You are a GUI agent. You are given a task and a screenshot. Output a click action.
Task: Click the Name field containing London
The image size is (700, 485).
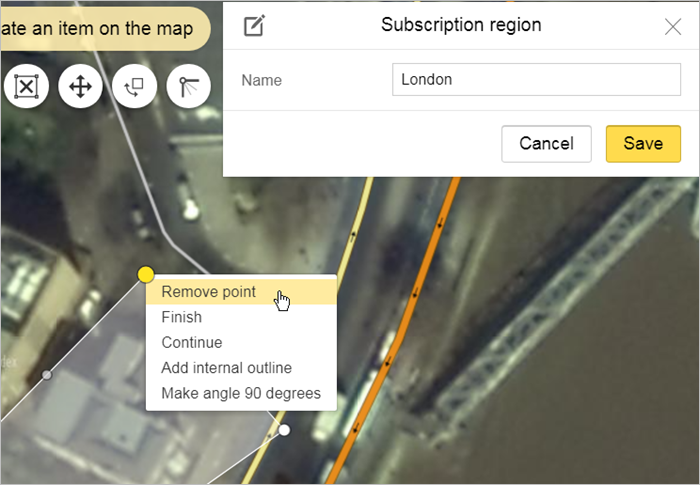tap(536, 80)
